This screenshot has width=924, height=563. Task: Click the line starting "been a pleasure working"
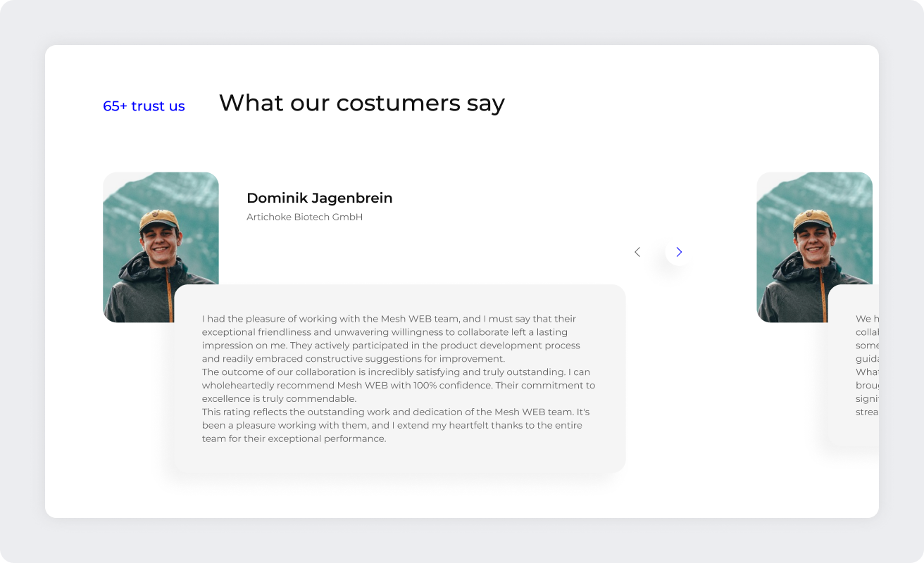[392, 425]
